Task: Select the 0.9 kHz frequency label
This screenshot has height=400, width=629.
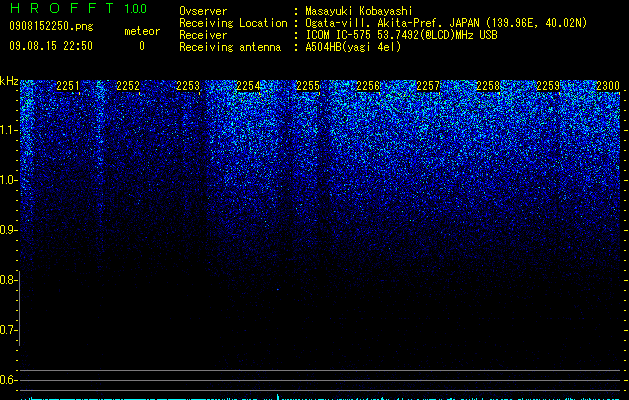Action: point(7,230)
